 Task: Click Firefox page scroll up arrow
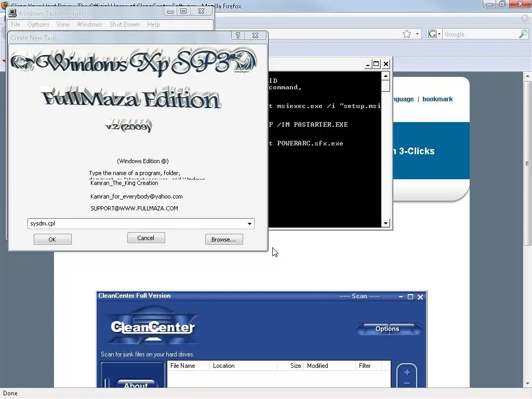(527, 76)
